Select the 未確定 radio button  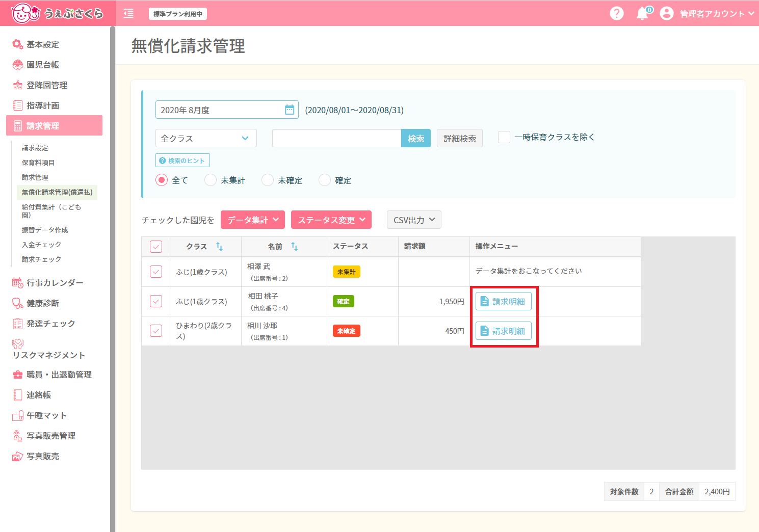pyautogui.click(x=268, y=180)
